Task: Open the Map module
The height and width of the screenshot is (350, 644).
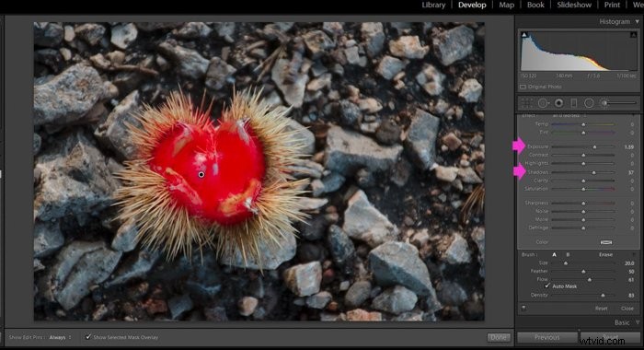Action: [506, 5]
